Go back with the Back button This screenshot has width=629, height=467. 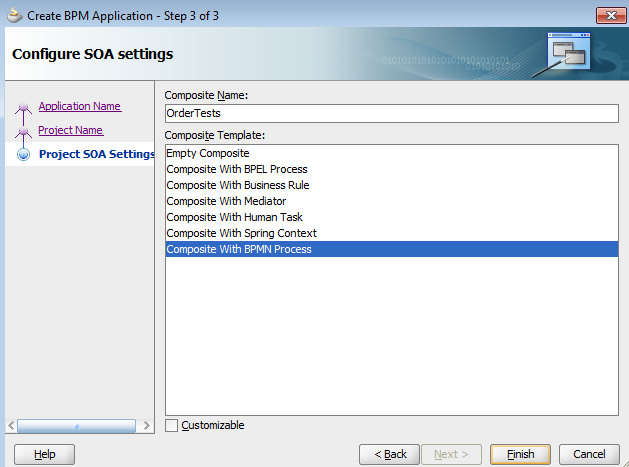click(389, 454)
